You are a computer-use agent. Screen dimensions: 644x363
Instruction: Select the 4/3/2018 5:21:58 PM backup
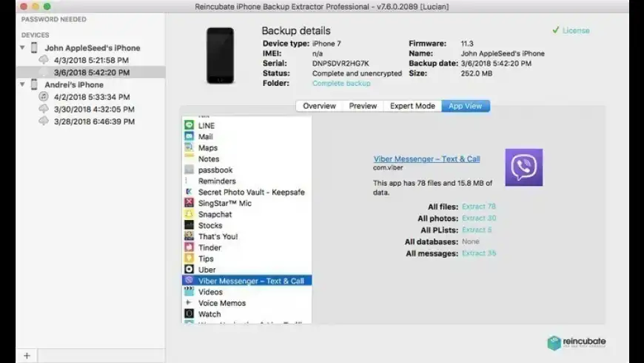click(91, 60)
